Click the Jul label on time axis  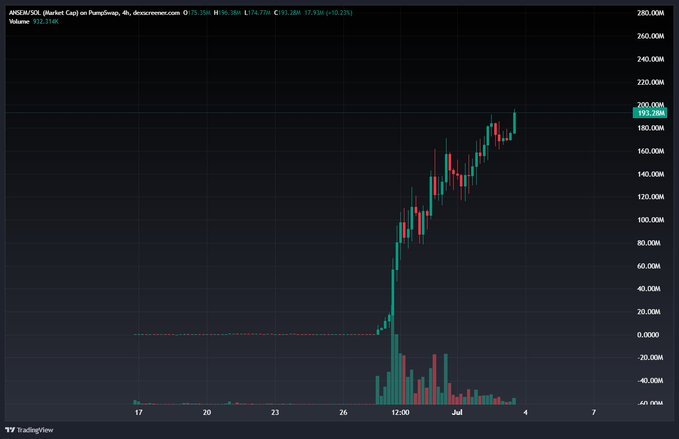click(x=457, y=412)
